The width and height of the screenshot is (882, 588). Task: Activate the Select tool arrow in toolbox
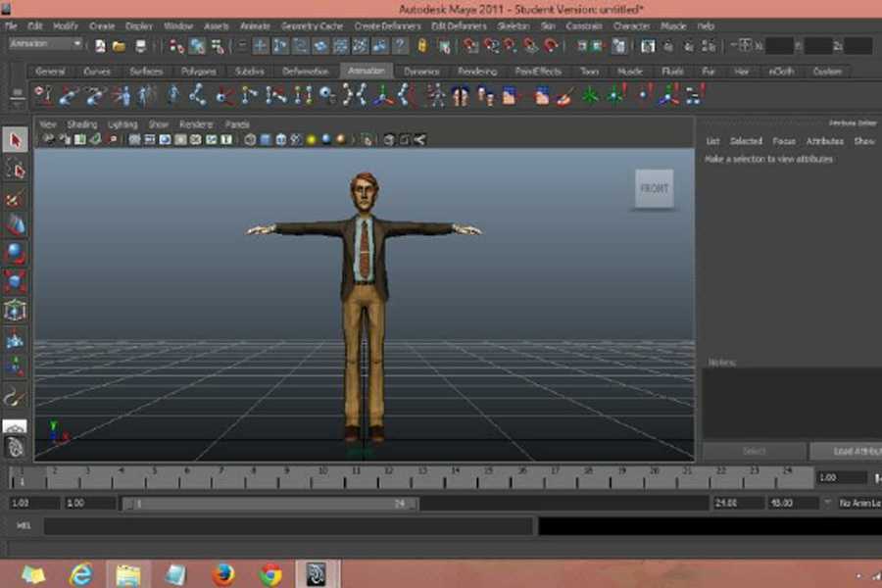[x=15, y=140]
